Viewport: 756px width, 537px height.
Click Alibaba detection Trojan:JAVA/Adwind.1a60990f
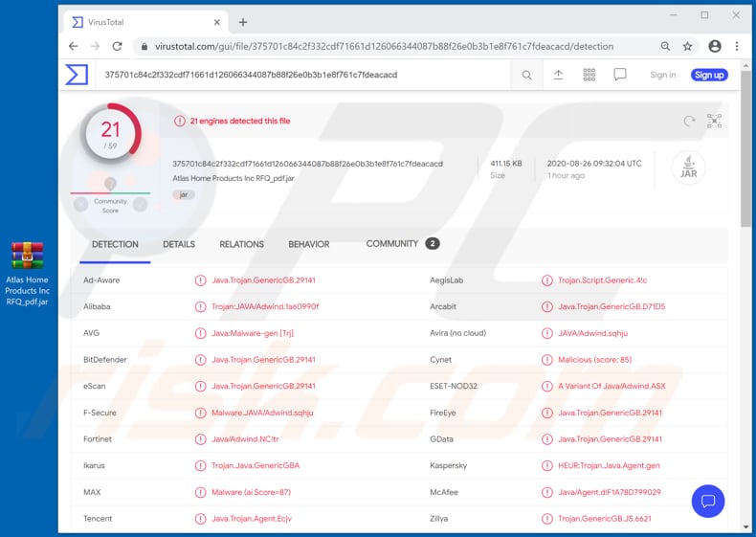point(265,307)
